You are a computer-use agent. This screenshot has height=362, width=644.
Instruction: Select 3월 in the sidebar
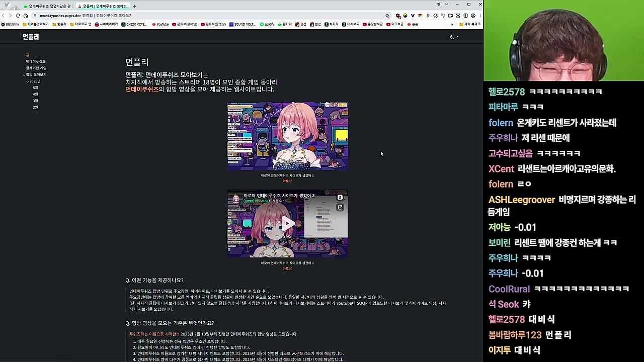[35, 101]
